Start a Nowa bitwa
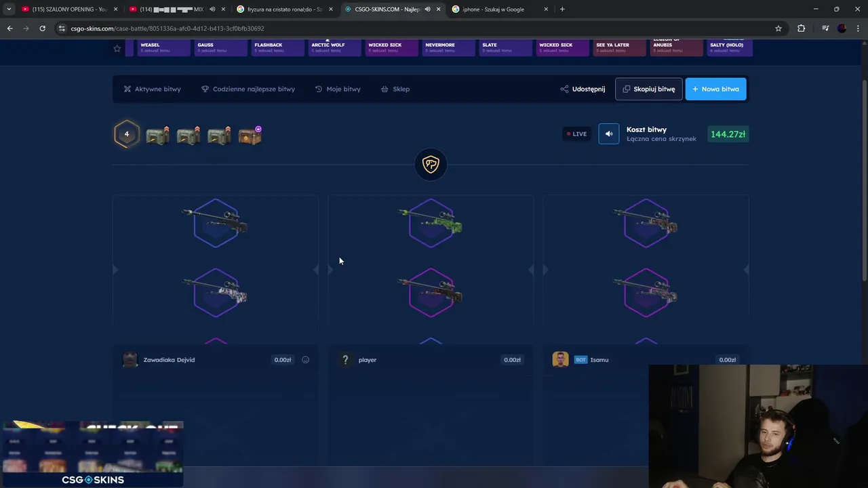868x488 pixels. tap(715, 89)
